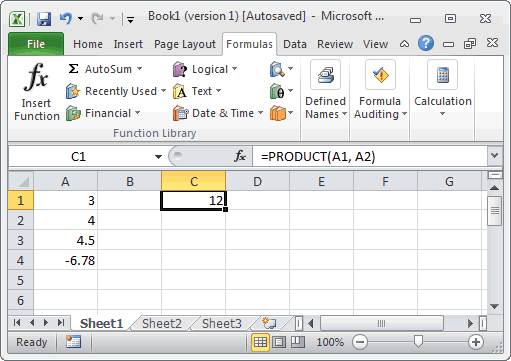The width and height of the screenshot is (511, 361).
Task: Switch to Normal view
Action: (x=260, y=342)
